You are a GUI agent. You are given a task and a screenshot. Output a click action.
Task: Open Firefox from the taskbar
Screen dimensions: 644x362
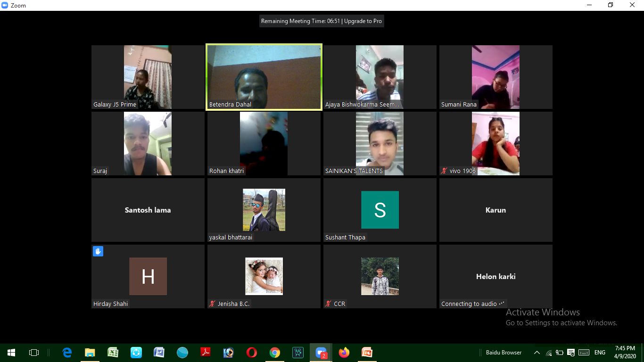(x=344, y=353)
